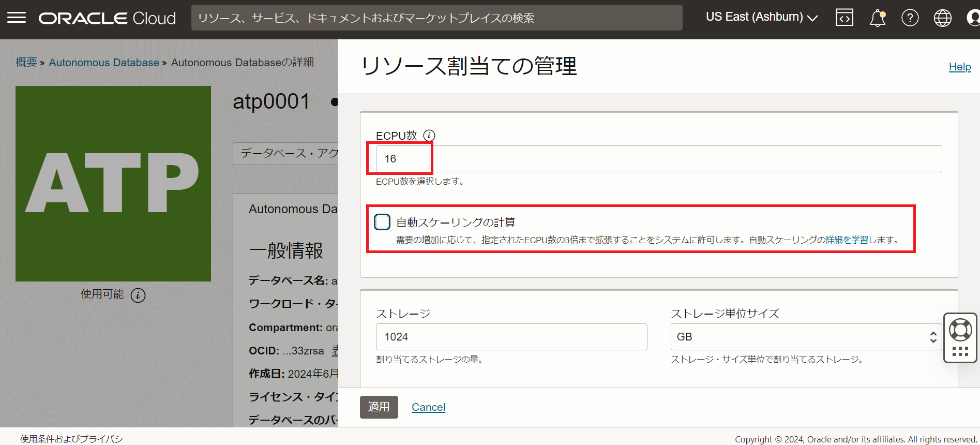This screenshot has width=980, height=445.
Task: Focus the Oracle Cloud search bar
Action: point(436,18)
